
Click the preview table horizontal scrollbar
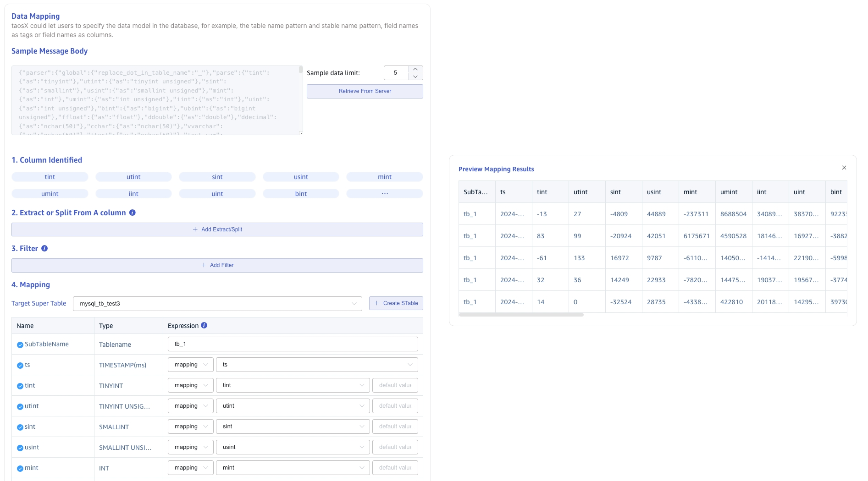pyautogui.click(x=521, y=315)
